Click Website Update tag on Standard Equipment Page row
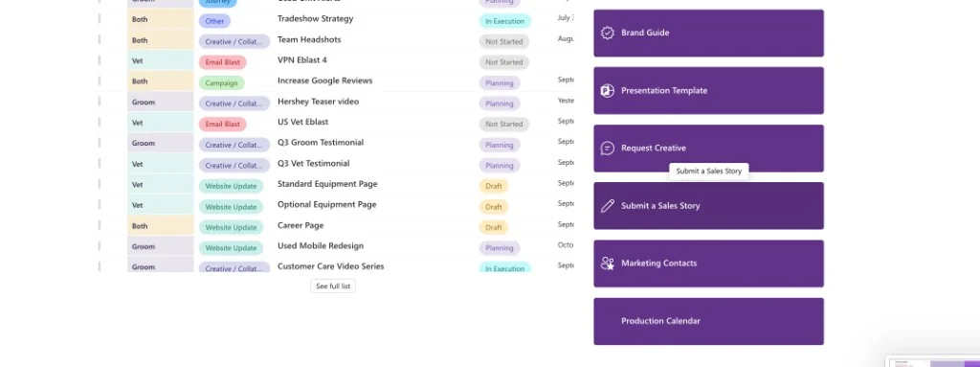 point(232,186)
